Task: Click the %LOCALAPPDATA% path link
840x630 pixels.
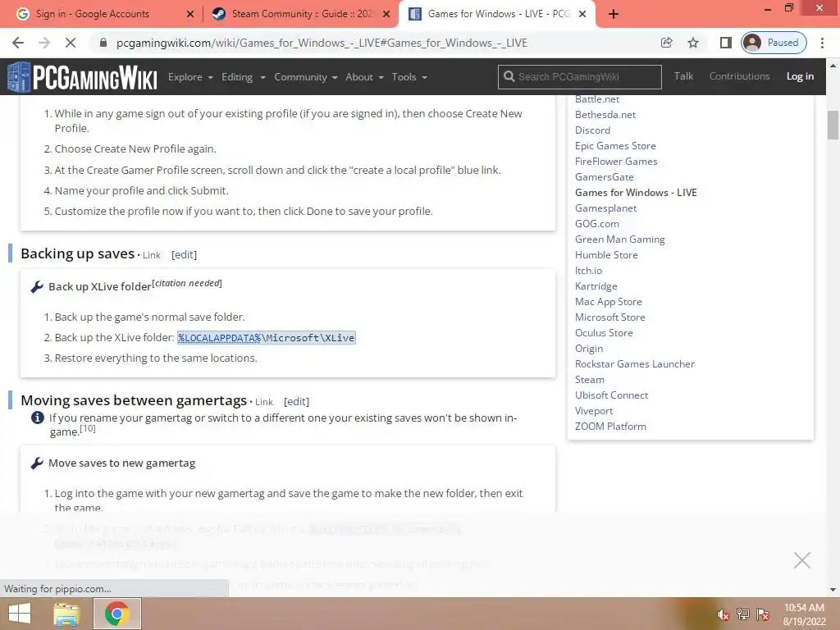Action: [x=219, y=338]
